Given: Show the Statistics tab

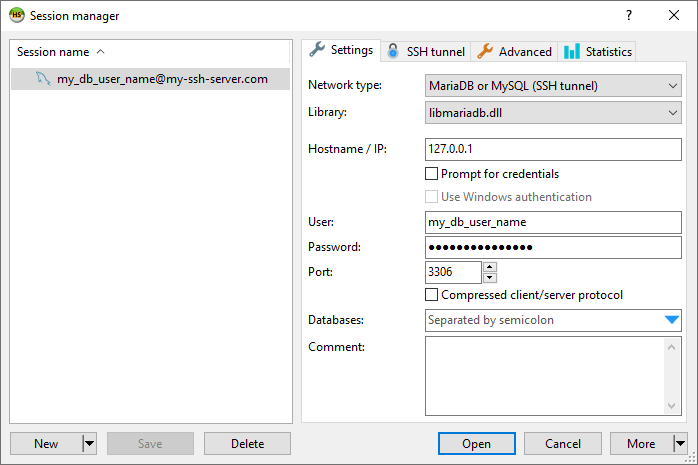Looking at the screenshot, I should click(x=597, y=52).
